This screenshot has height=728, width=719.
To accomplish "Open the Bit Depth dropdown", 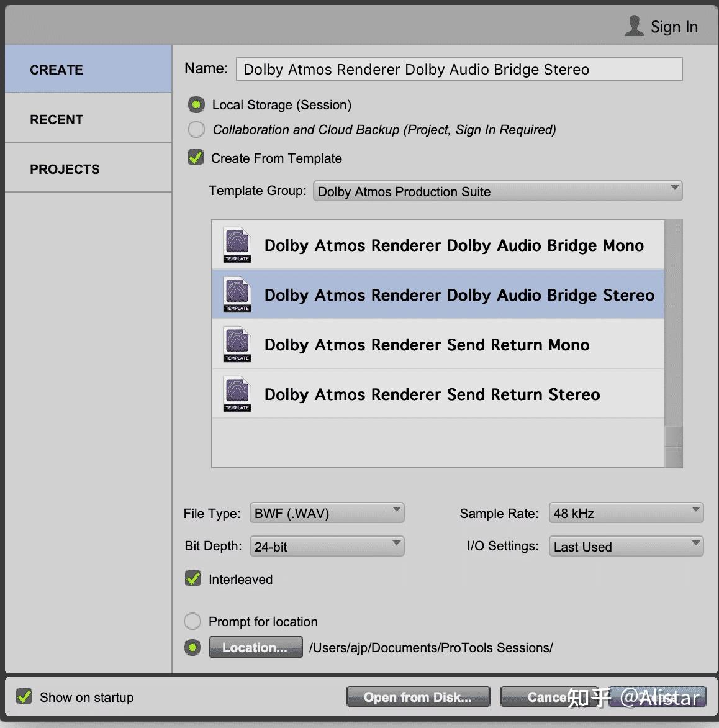I will (327, 546).
